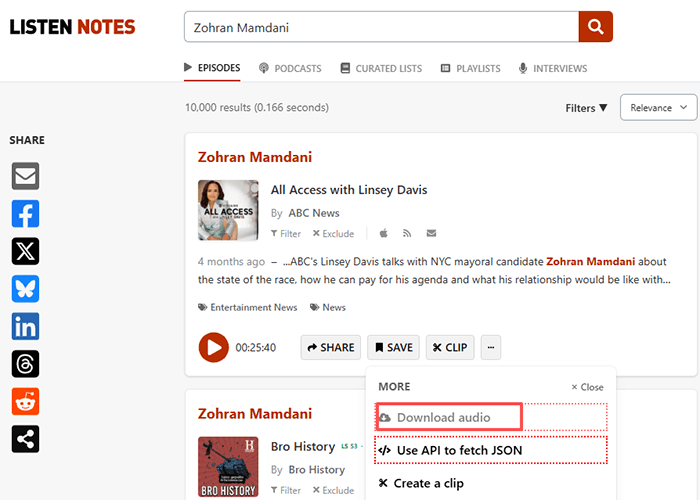
Task: Open the Curated Lists tab
Action: (381, 68)
